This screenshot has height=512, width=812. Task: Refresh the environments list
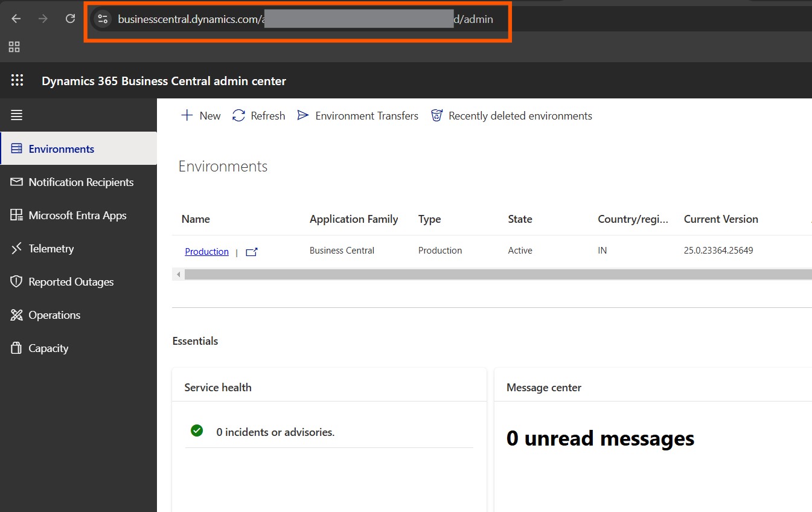coord(259,115)
